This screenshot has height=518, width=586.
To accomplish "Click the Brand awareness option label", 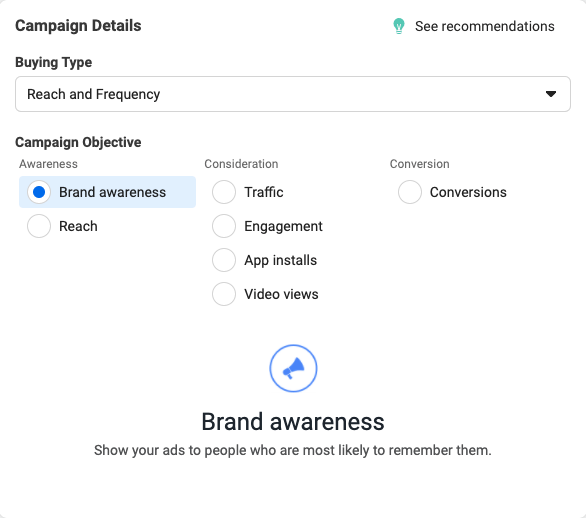I will pos(112,192).
